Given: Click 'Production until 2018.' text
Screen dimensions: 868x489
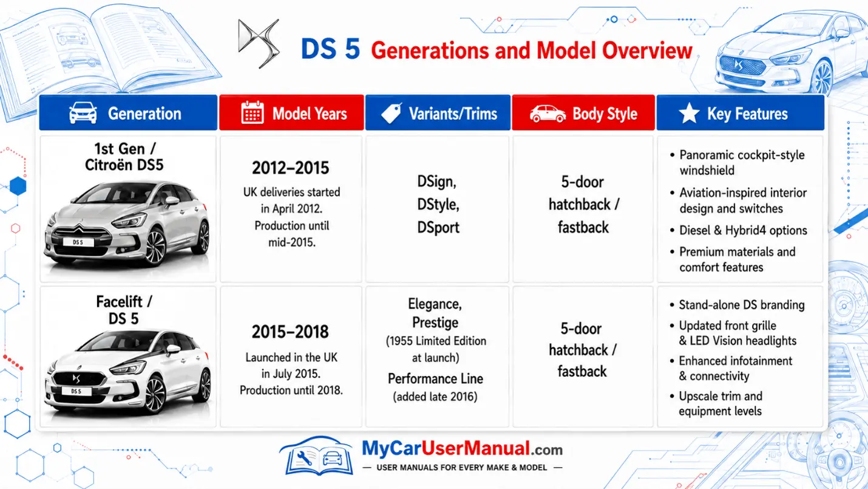Looking at the screenshot, I should point(291,390).
